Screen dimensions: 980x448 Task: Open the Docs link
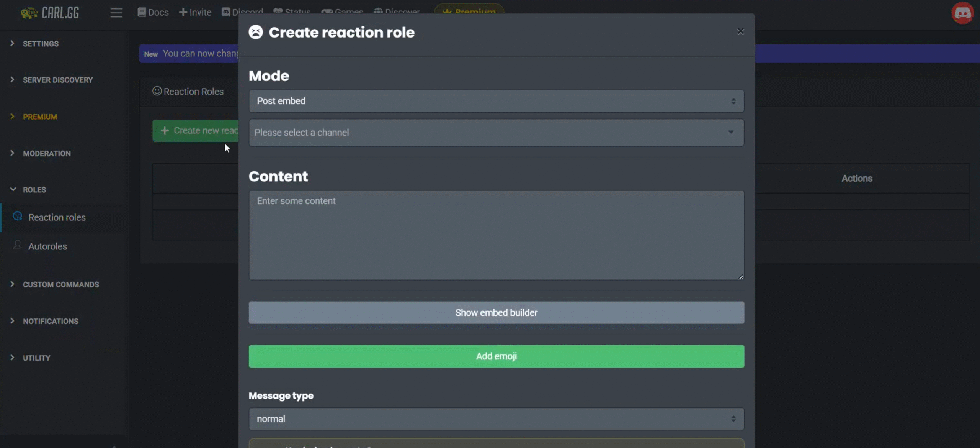coord(153,12)
